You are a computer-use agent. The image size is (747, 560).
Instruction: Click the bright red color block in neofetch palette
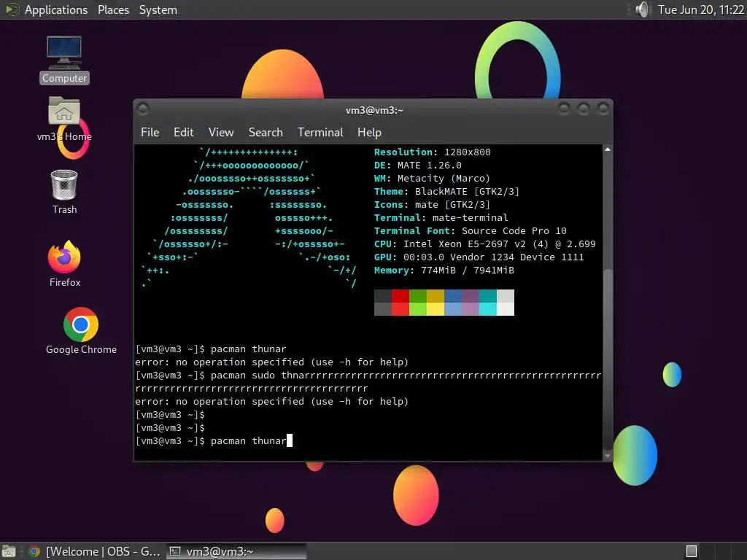tap(400, 308)
